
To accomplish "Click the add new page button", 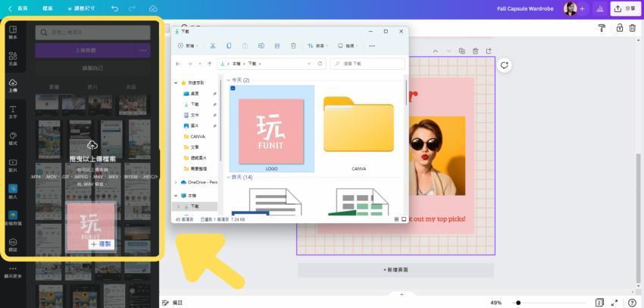I will tap(395, 269).
